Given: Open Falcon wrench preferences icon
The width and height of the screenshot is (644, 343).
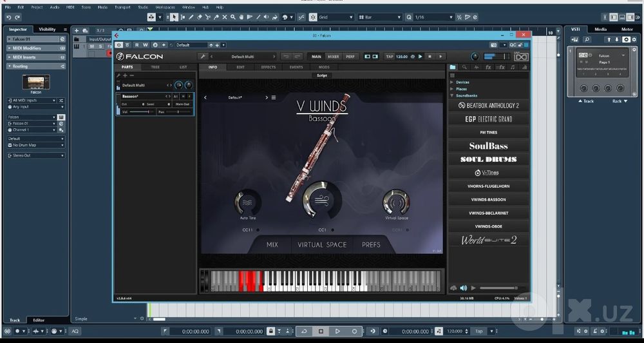Looking at the screenshot, I should click(x=202, y=56).
